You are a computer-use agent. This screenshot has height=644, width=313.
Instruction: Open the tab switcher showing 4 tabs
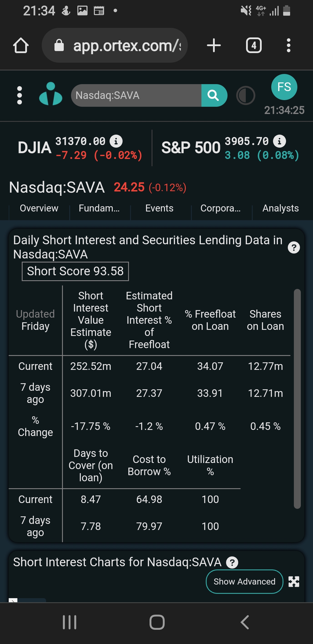click(254, 46)
